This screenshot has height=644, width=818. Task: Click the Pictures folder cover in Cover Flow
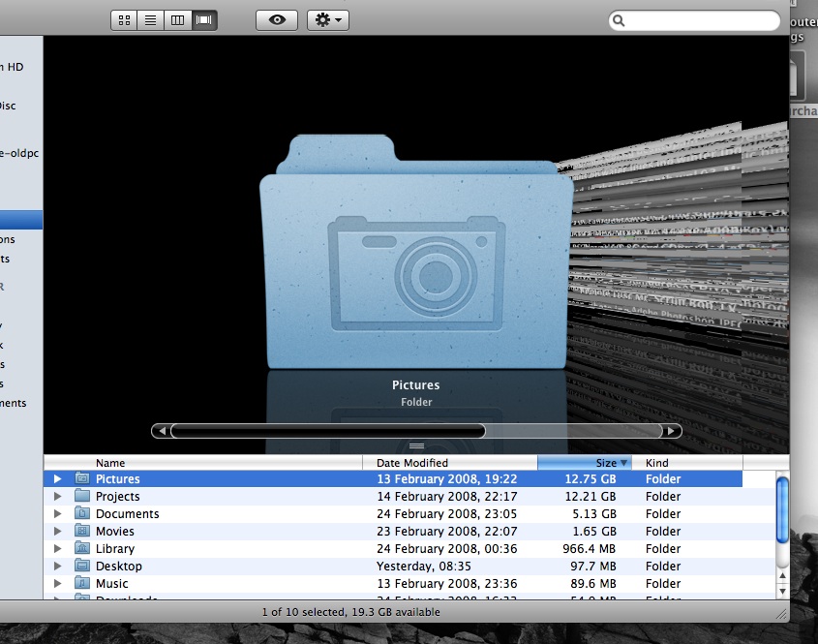click(416, 252)
